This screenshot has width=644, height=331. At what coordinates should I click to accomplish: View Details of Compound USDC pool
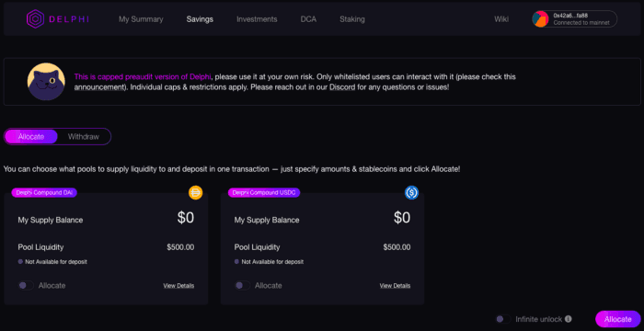[x=395, y=285]
